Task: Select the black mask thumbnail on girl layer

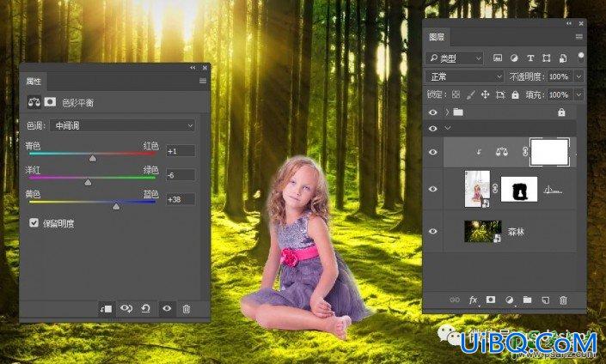Action: pyautogui.click(x=519, y=189)
